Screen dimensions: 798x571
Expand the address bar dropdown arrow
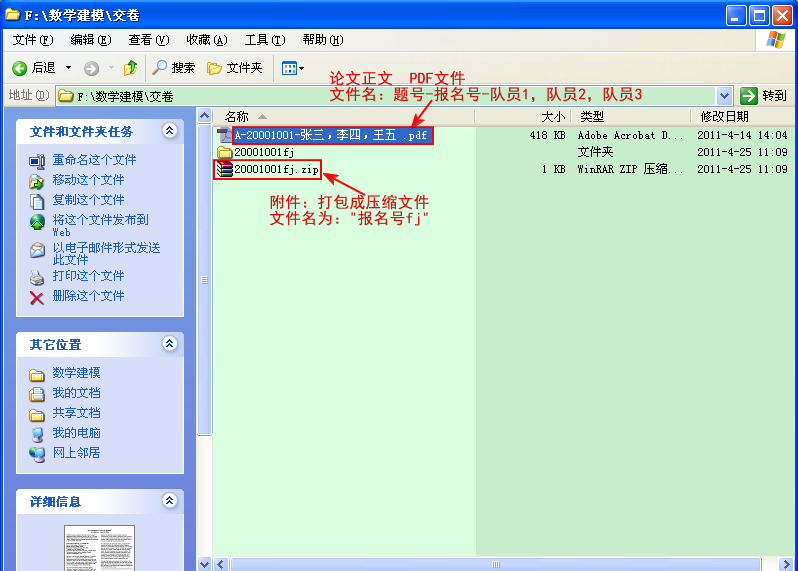pyautogui.click(x=725, y=96)
